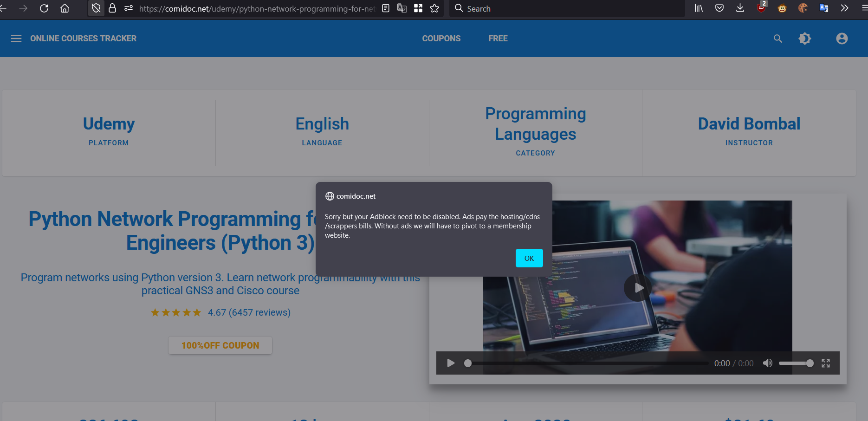
Task: Click the adblock warning message text
Action: coord(432,226)
